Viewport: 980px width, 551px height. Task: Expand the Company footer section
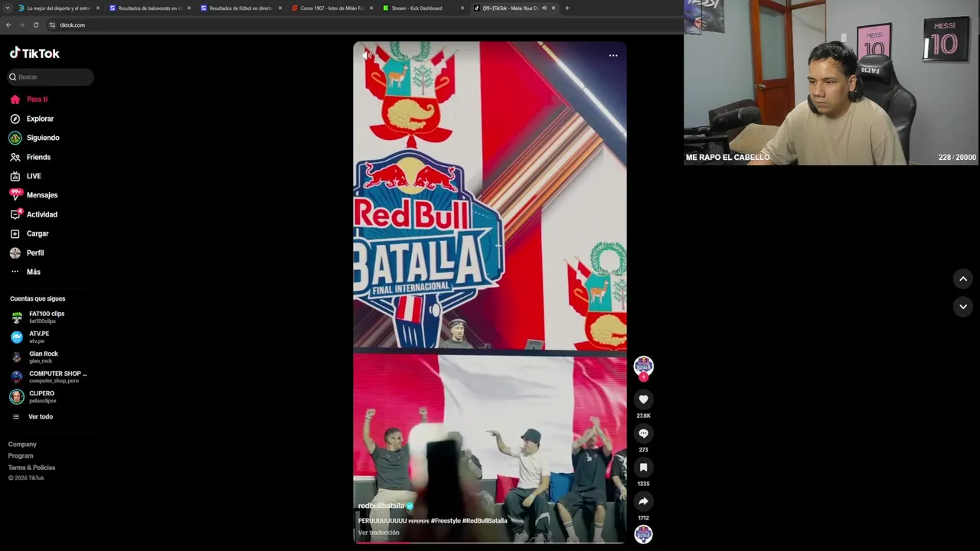(x=22, y=444)
